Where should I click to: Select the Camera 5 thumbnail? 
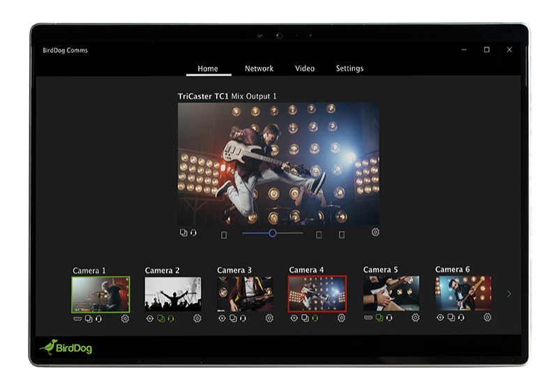(391, 294)
